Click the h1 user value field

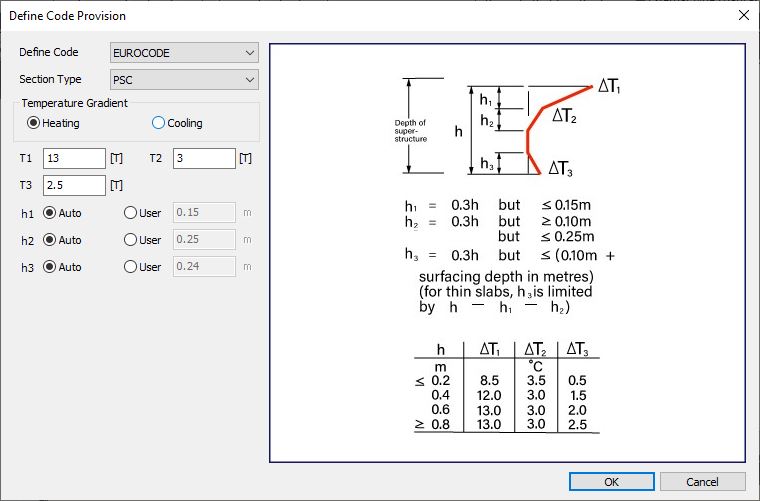pyautogui.click(x=204, y=213)
